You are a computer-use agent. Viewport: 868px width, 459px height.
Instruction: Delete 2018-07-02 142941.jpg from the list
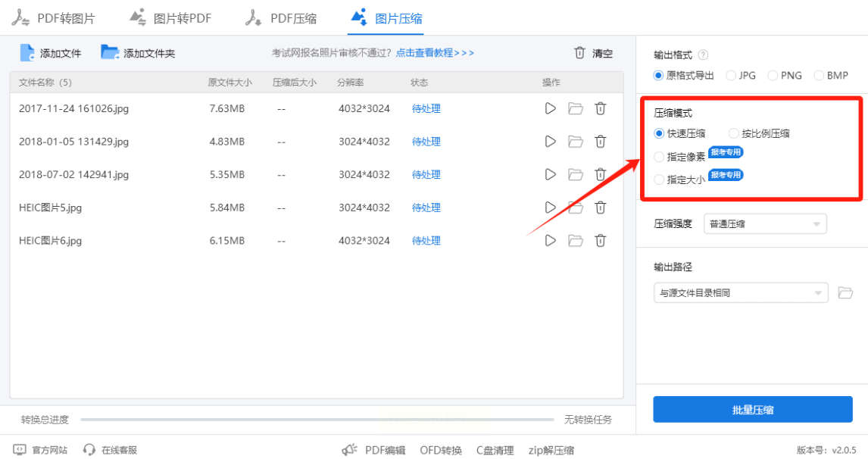click(x=601, y=174)
